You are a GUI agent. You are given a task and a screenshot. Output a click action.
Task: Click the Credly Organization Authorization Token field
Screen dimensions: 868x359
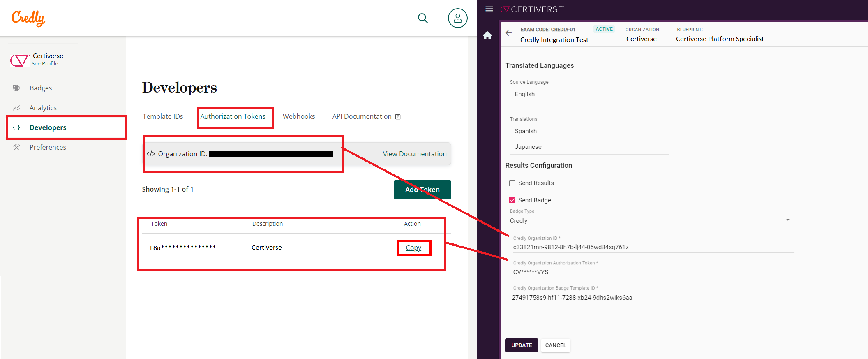653,272
